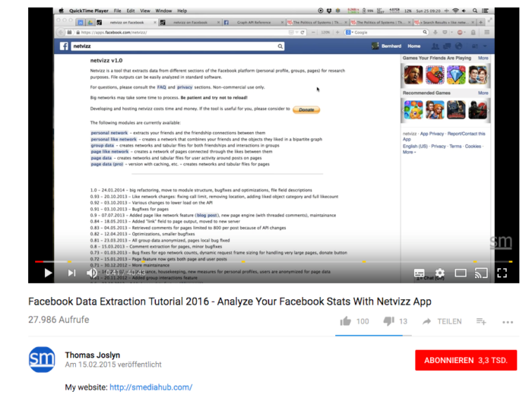Open the Facebook account dropdown arrow
532x401 pixels.
pyautogui.click(x=485, y=46)
